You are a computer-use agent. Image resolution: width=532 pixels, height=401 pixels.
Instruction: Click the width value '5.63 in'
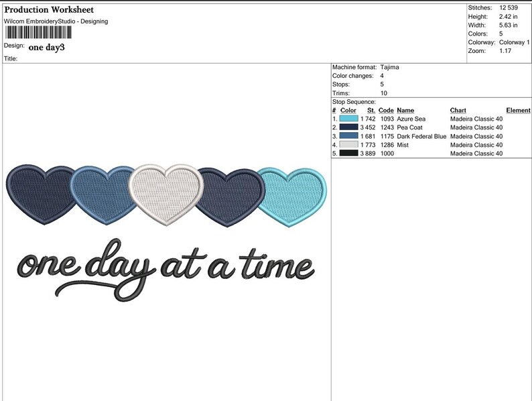click(x=508, y=25)
